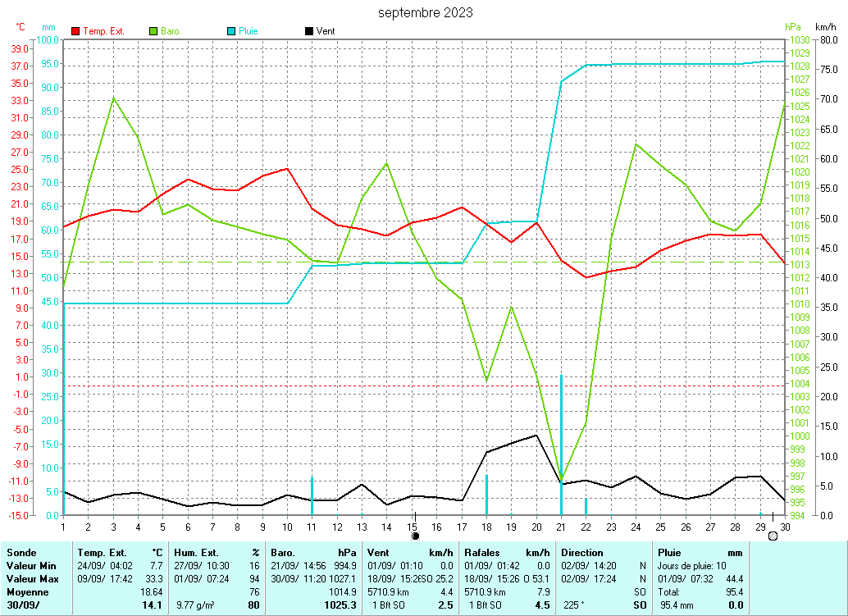The image size is (848, 616).
Task: Click the red Temp. Ext. legend swatch
Action: click(x=76, y=31)
